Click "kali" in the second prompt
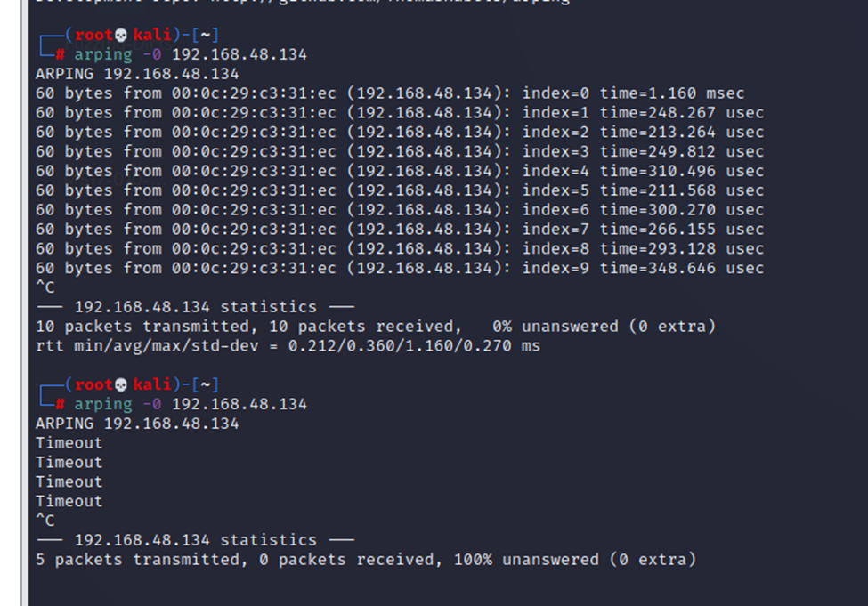The width and height of the screenshot is (868, 606). [x=151, y=384]
